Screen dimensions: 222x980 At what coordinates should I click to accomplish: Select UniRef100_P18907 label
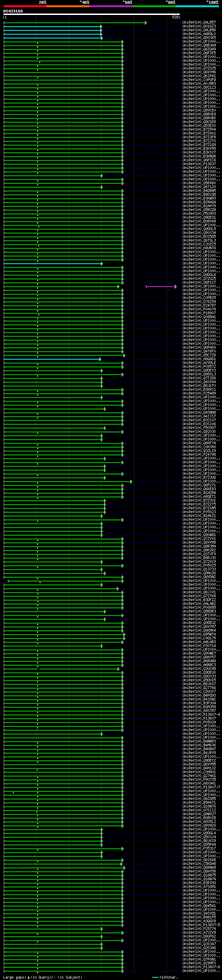tap(199, 313)
